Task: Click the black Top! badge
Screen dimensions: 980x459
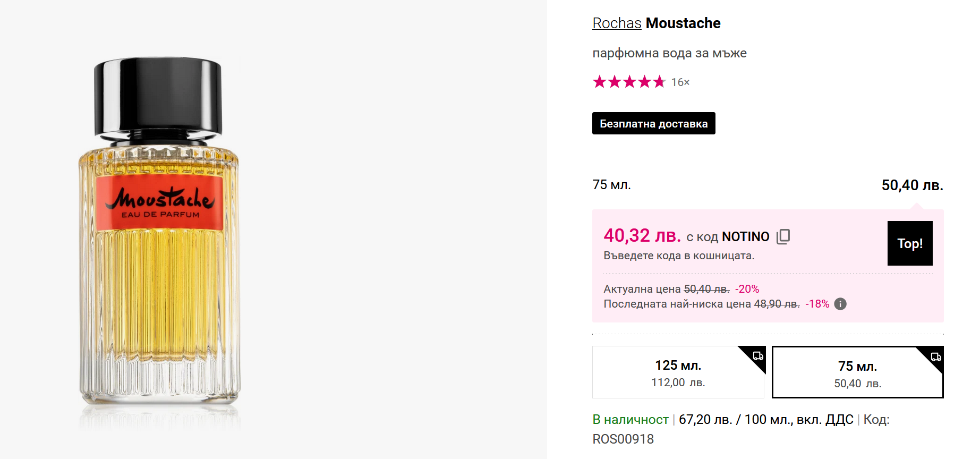Action: tap(910, 243)
